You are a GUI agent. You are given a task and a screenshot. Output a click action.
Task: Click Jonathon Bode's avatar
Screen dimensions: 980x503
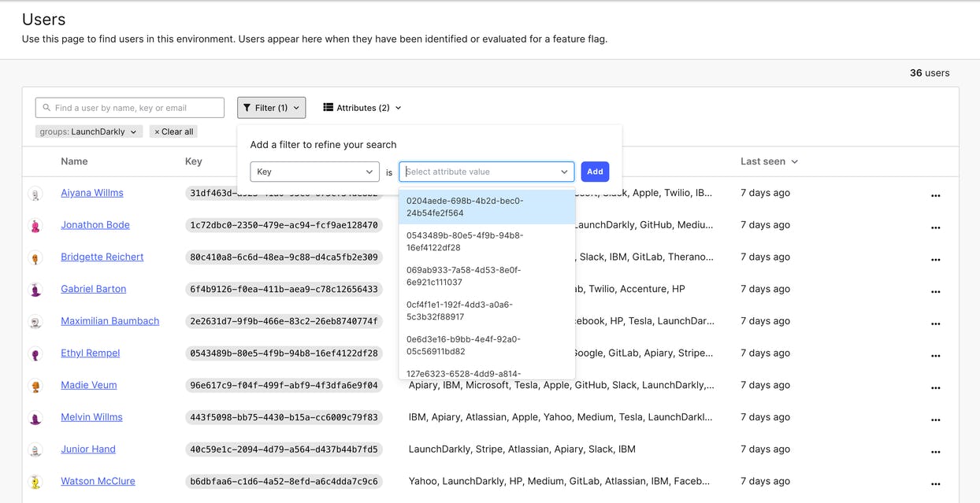[x=35, y=225]
